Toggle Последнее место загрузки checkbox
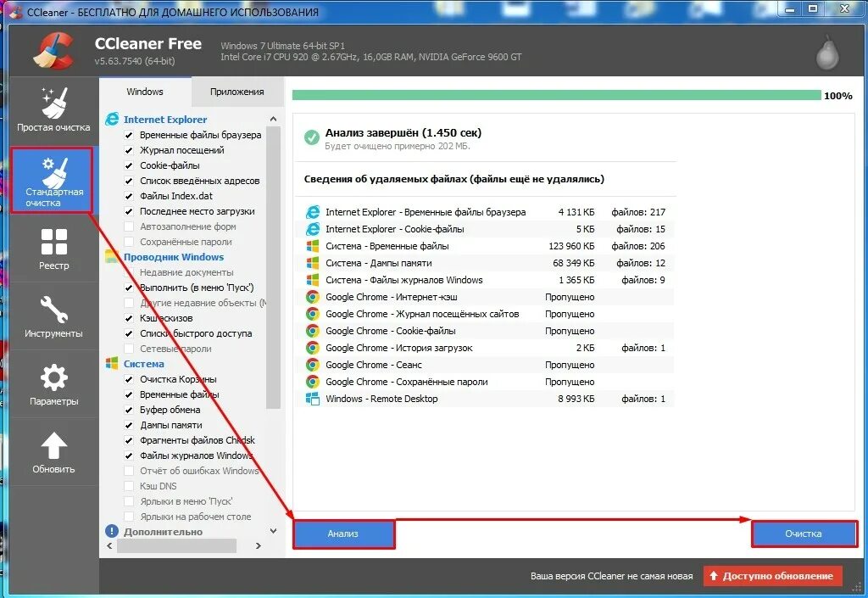The image size is (868, 598). pyautogui.click(x=129, y=211)
